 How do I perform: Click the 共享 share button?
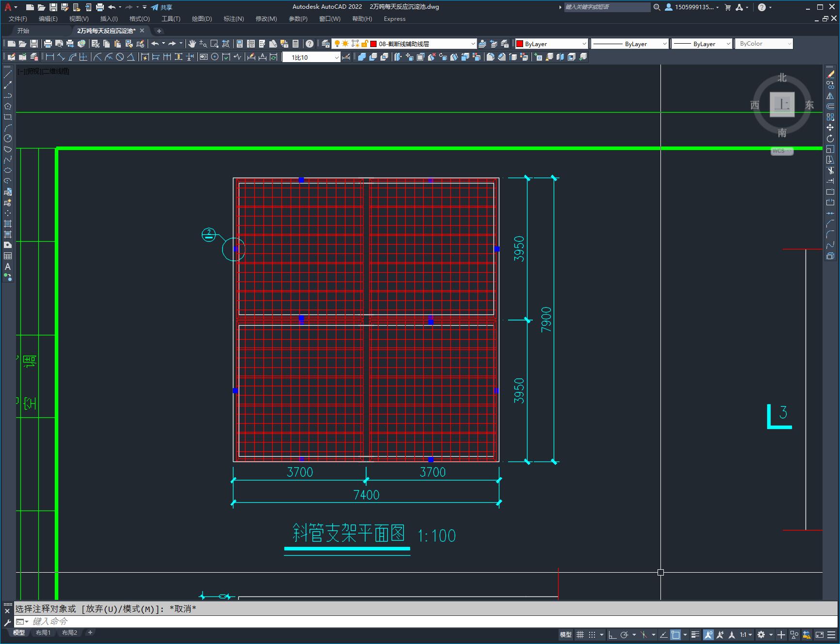pos(162,7)
